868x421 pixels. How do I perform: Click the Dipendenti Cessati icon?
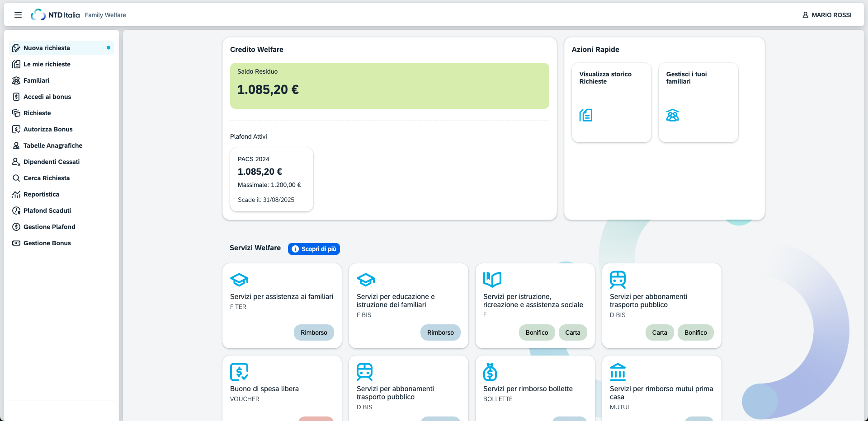16,162
